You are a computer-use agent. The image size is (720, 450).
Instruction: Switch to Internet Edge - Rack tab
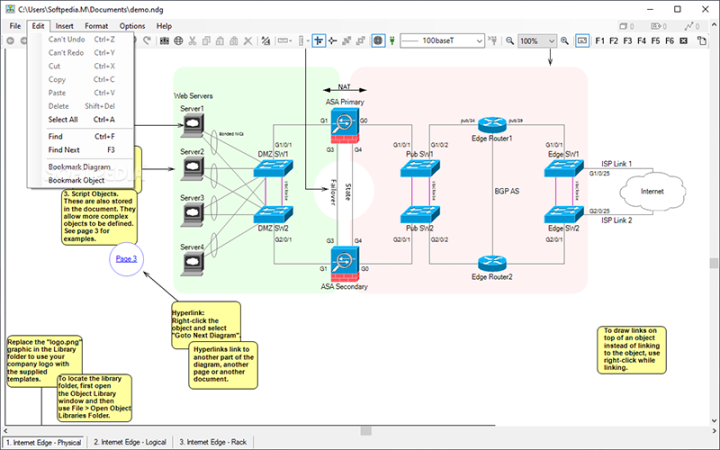tap(214, 441)
